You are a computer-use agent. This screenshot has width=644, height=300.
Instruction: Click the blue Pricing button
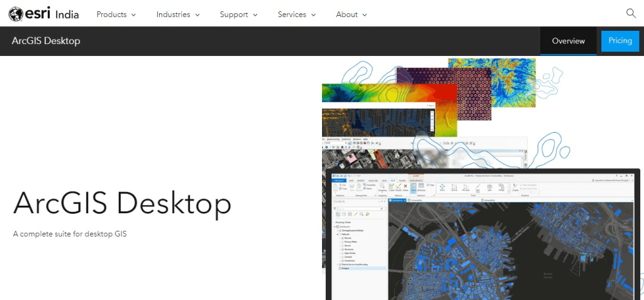[620, 41]
